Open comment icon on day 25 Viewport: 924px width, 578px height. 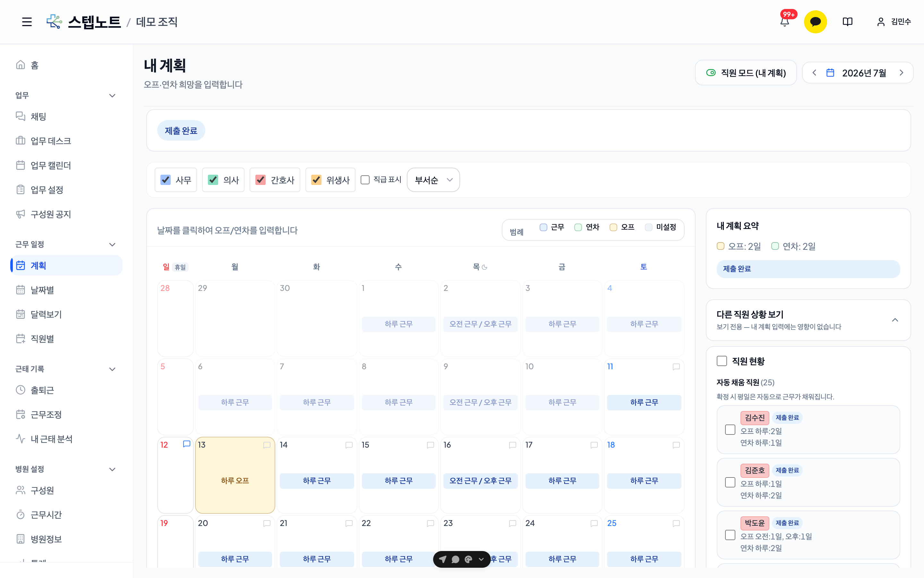coord(676,523)
